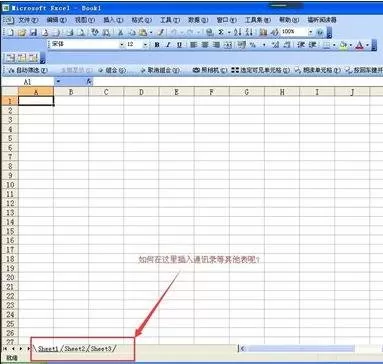Paste from the clipboard

point(143,32)
